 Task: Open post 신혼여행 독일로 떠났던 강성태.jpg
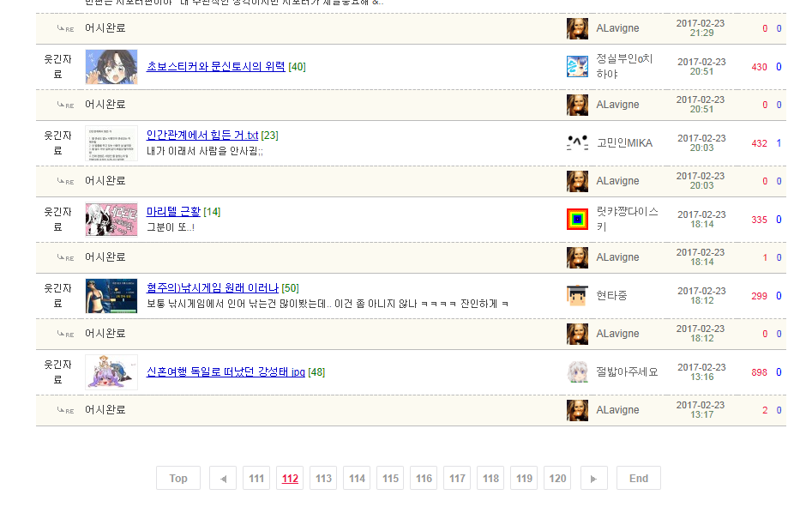(225, 372)
